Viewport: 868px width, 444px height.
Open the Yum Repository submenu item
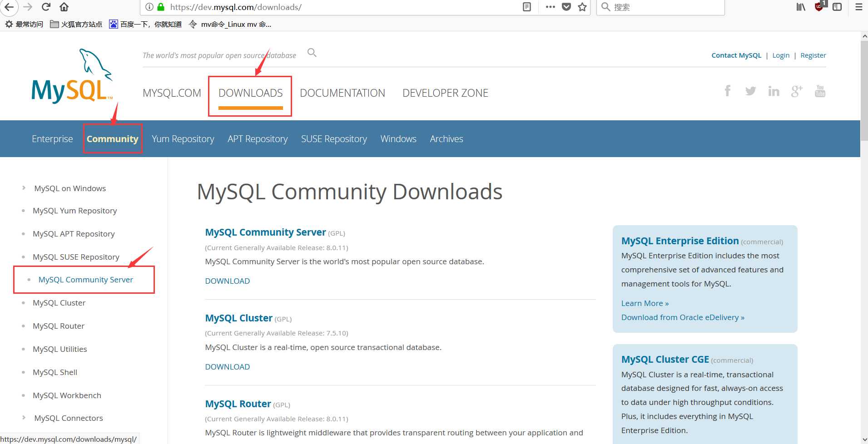click(x=183, y=139)
